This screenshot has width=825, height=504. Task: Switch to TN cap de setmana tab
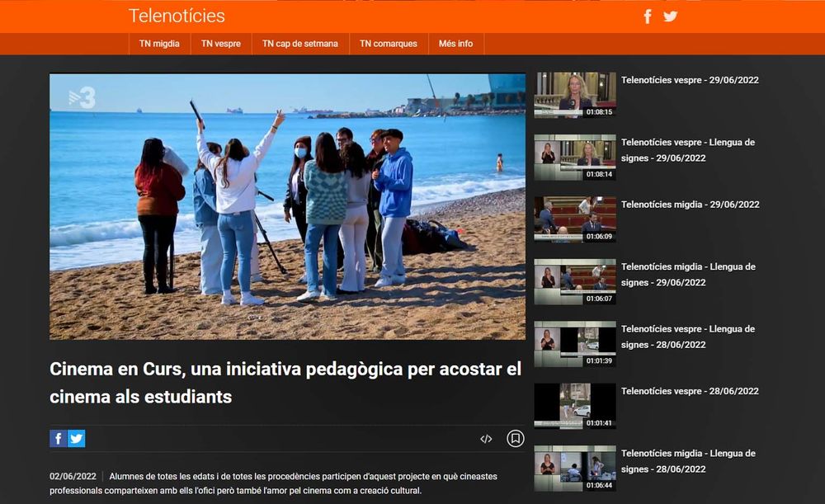[x=300, y=44]
